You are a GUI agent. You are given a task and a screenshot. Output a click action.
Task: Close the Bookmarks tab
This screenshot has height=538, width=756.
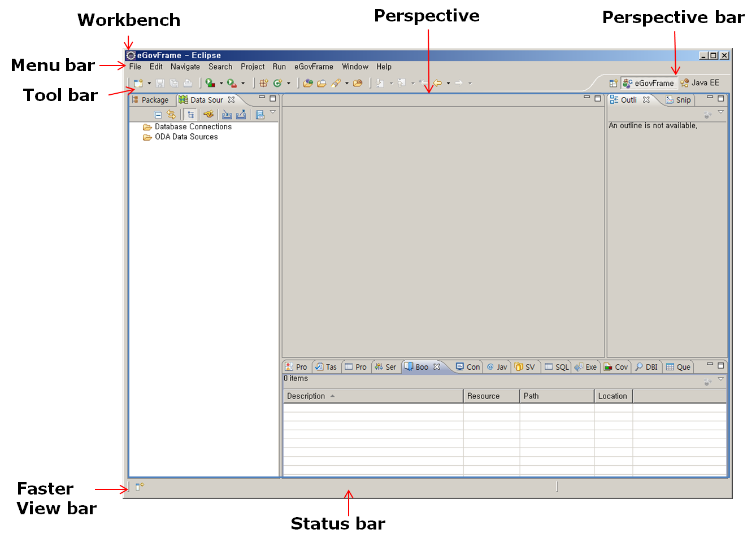(437, 367)
